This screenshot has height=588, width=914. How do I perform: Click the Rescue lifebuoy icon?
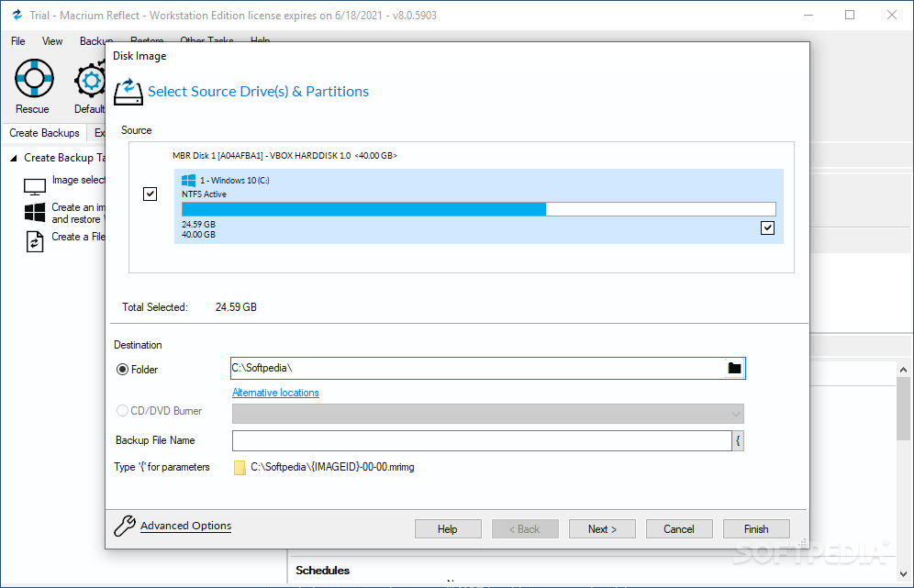click(34, 77)
